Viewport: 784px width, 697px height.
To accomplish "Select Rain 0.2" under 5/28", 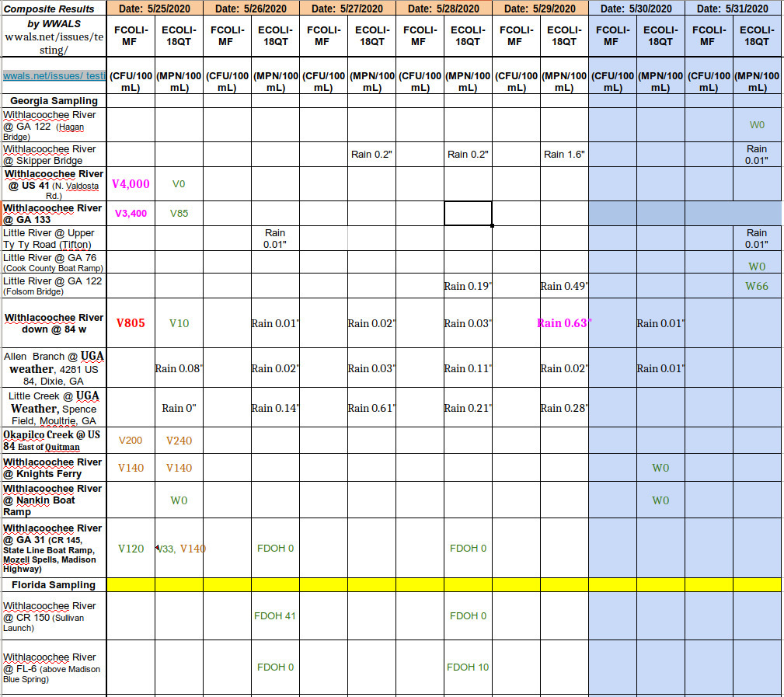I will click(468, 155).
